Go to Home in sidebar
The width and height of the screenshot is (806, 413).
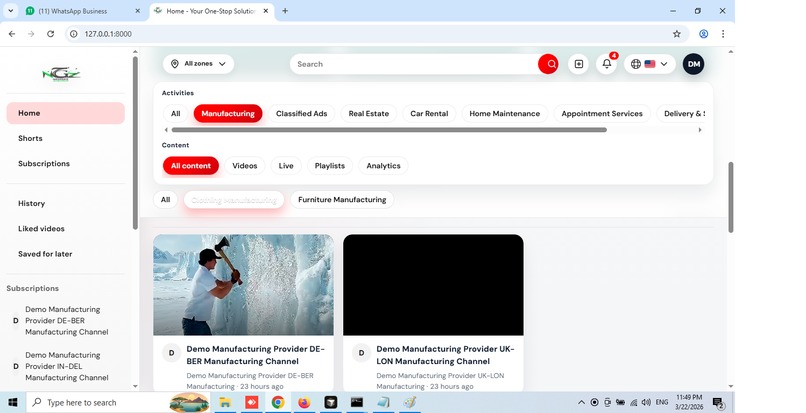pyautogui.click(x=65, y=113)
